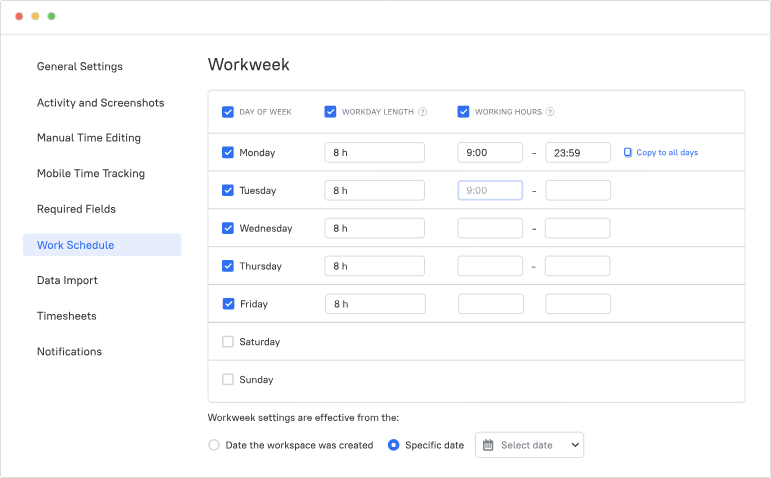Go to Activity and Screenshots settings
This screenshot has width=771, height=478.
tap(100, 103)
